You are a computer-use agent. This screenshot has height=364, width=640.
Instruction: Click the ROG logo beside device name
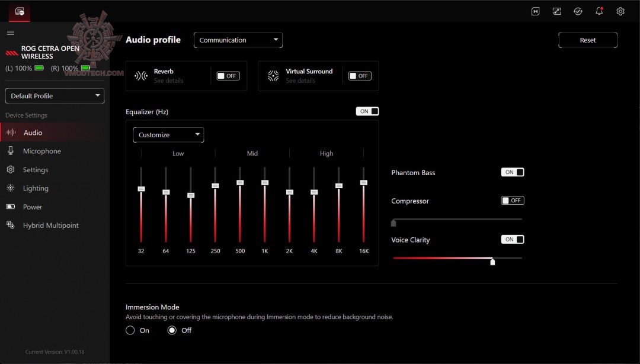[x=11, y=53]
